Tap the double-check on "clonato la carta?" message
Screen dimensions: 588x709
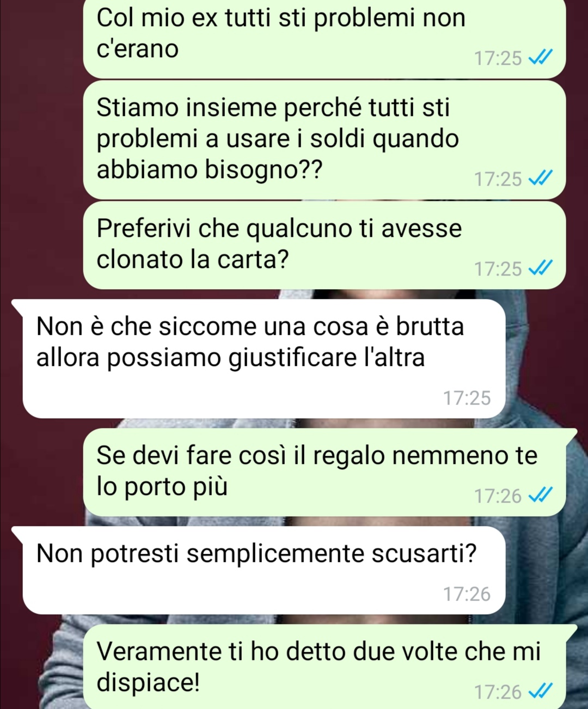[541, 268]
